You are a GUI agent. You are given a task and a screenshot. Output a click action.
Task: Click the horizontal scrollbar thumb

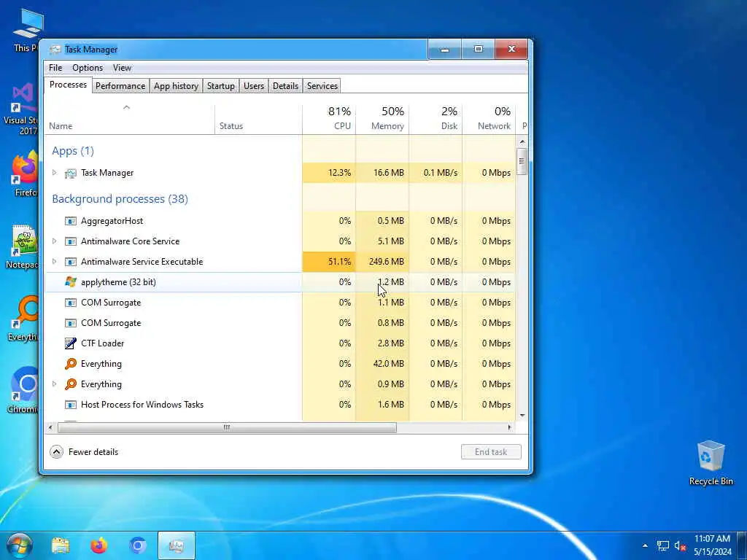[x=227, y=427]
